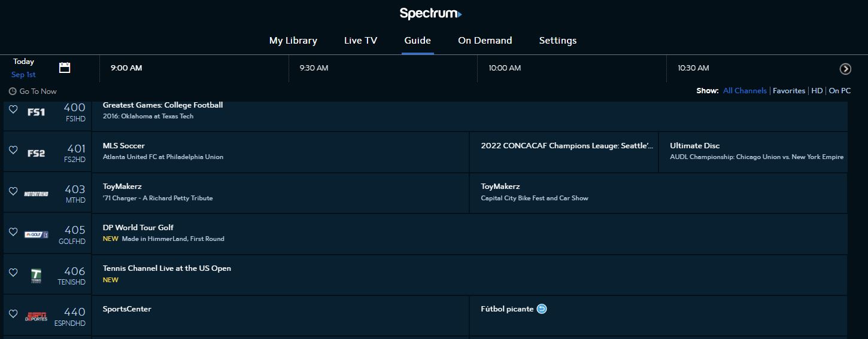Filter guide by All Channels
Screen dimensions: 868x339
[x=745, y=91]
